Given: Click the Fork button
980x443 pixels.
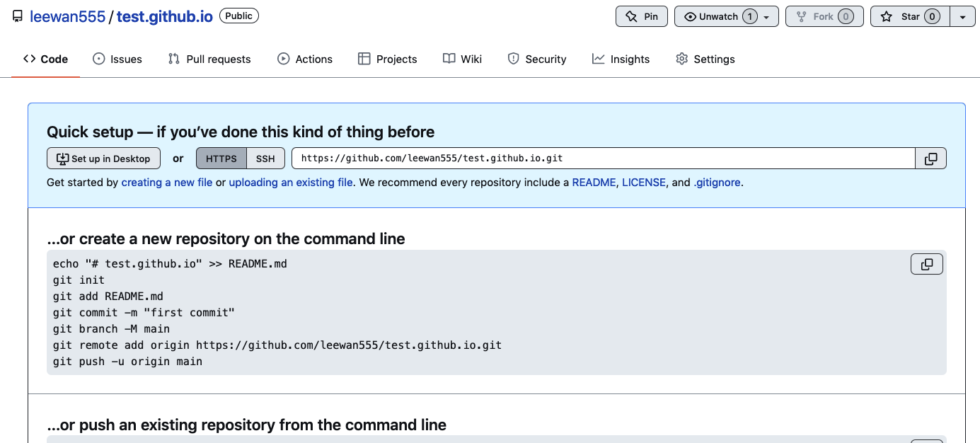Looking at the screenshot, I should (824, 16).
